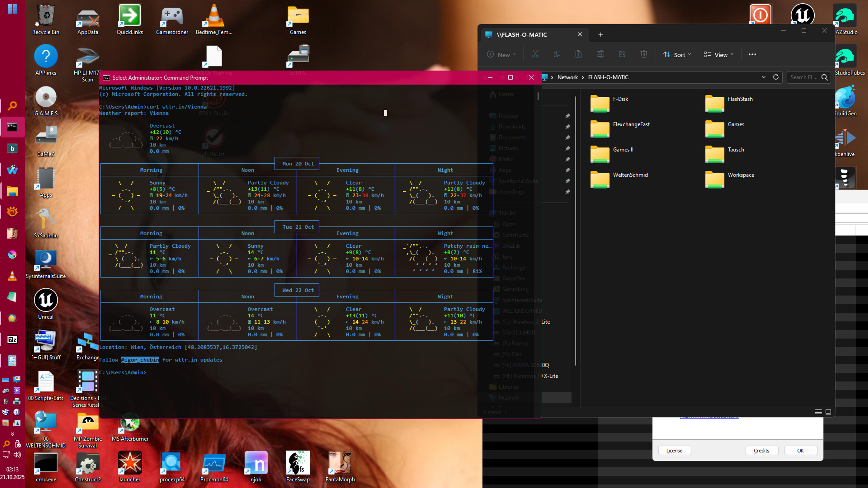Open the 00 Scripte-Bats desktop shortcut
This screenshot has width=868, height=488.
[x=45, y=386]
